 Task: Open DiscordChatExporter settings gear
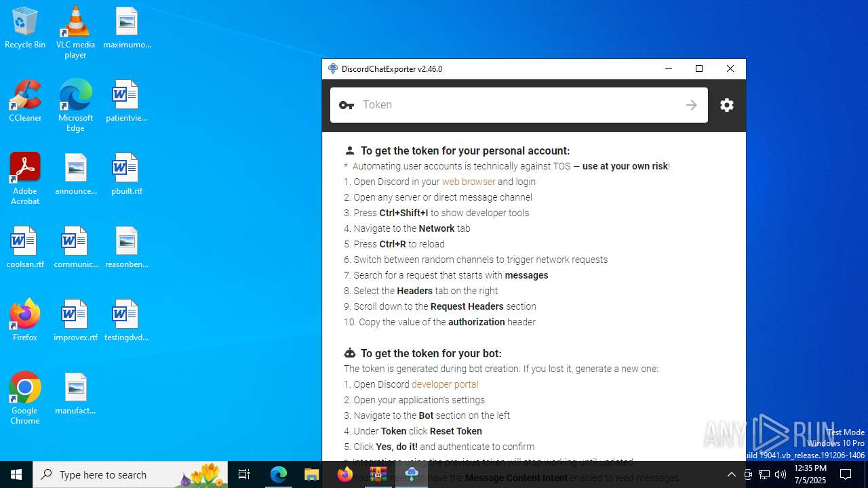coord(727,105)
